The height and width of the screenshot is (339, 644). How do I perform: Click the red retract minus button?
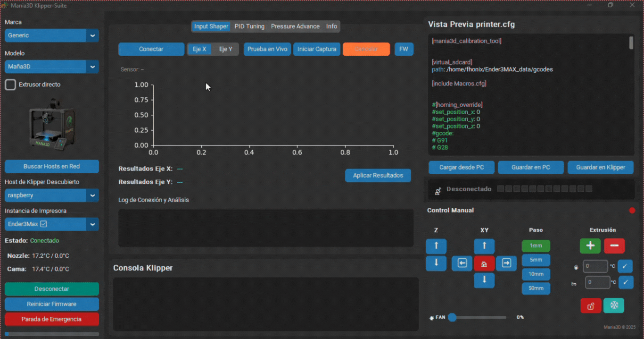[614, 246]
